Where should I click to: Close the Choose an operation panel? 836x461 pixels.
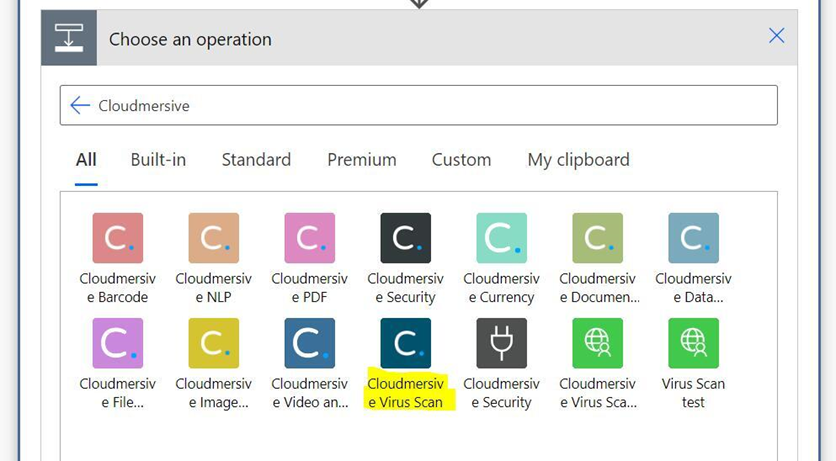[776, 36]
